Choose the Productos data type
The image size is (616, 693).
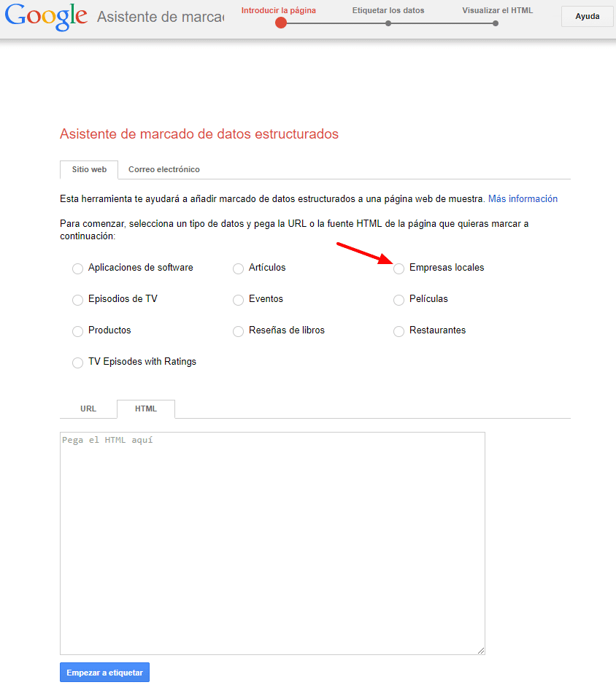tap(78, 331)
